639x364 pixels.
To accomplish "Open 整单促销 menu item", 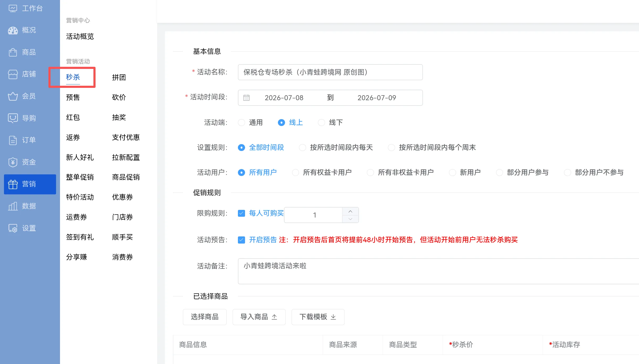I will coord(80,177).
